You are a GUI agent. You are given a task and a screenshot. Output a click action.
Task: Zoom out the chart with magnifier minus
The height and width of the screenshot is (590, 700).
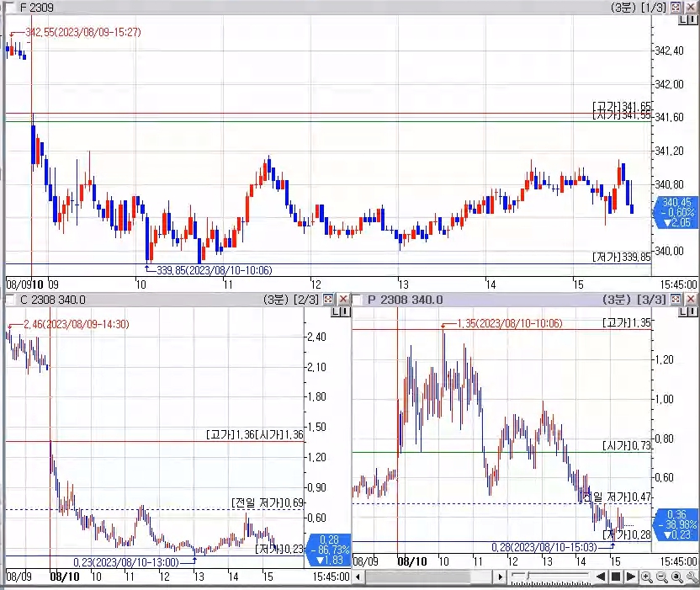(661, 577)
